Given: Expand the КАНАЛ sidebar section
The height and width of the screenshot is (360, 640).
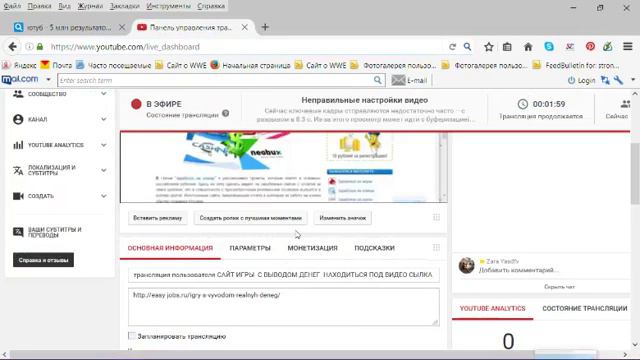Looking at the screenshot, I should (104, 119).
